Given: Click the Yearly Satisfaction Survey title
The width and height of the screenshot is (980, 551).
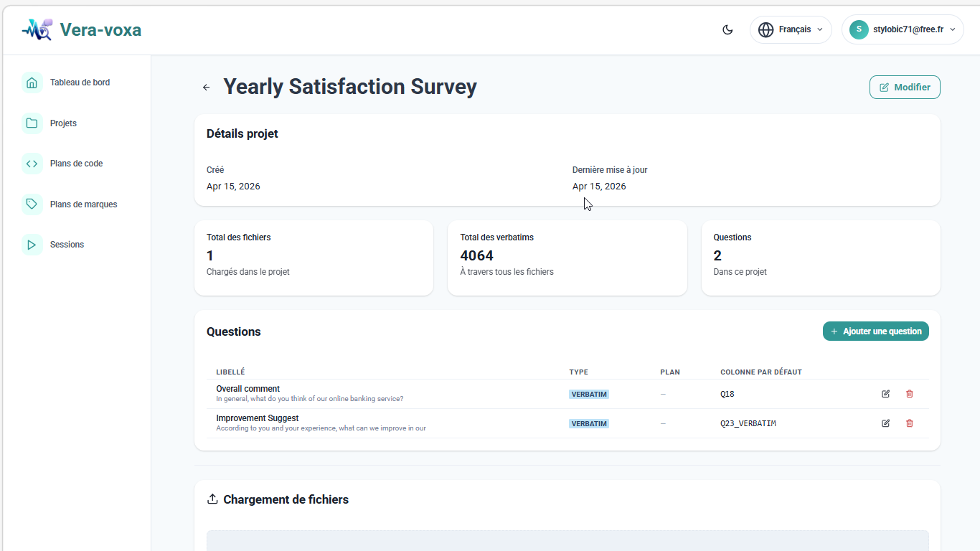Looking at the screenshot, I should tap(350, 87).
